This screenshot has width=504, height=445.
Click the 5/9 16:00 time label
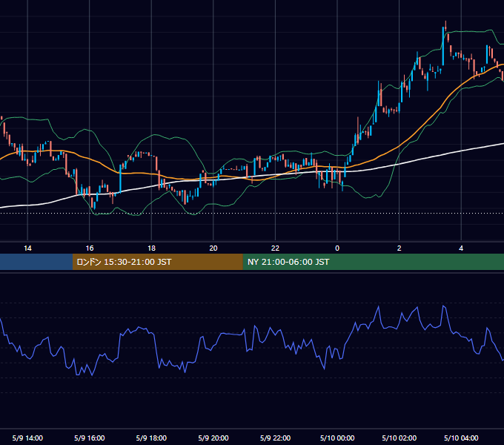pos(90,438)
